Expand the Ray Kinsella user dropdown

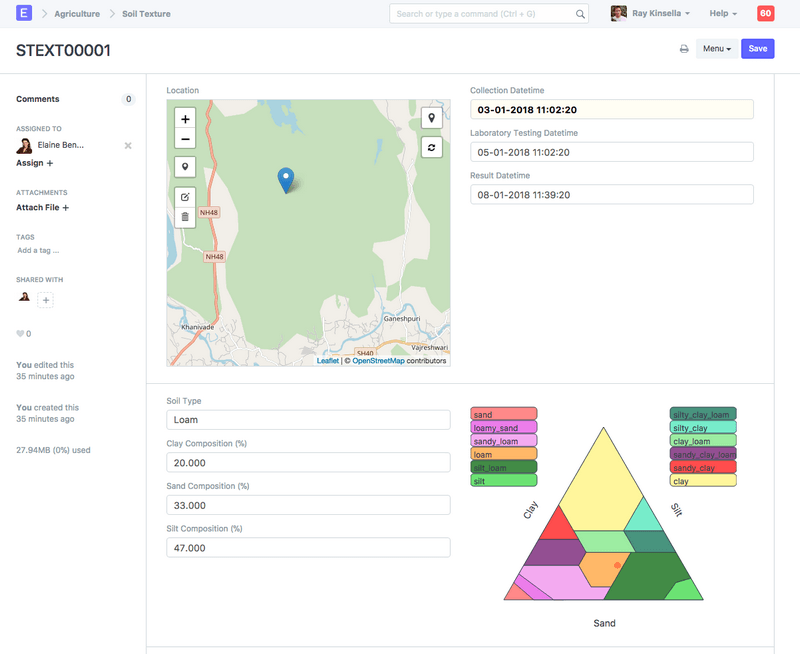point(651,14)
